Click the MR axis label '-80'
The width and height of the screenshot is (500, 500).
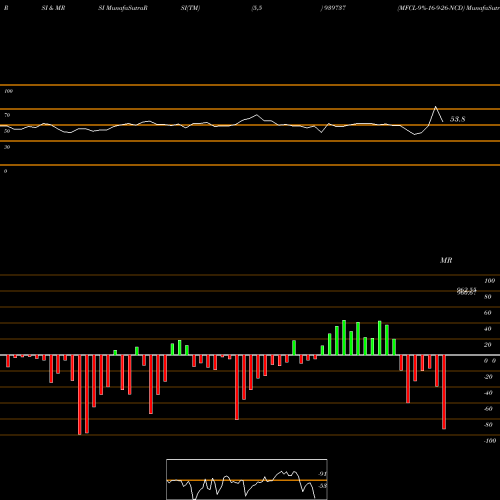(488, 425)
